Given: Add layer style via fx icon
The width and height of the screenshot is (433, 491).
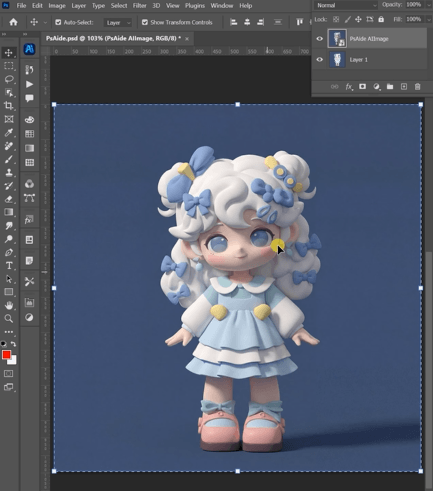Looking at the screenshot, I should click(x=349, y=87).
